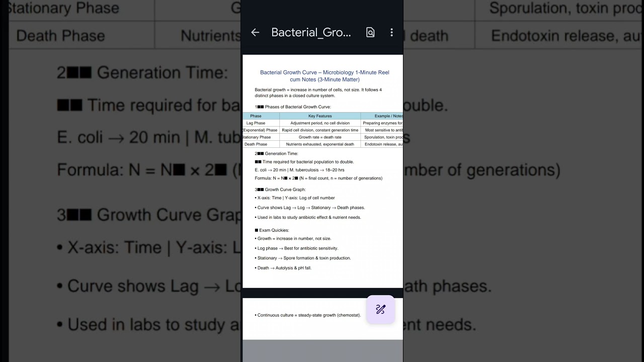Click 'Most sensitive to antib' table cell
Screen dimensions: 644x362
click(382, 130)
